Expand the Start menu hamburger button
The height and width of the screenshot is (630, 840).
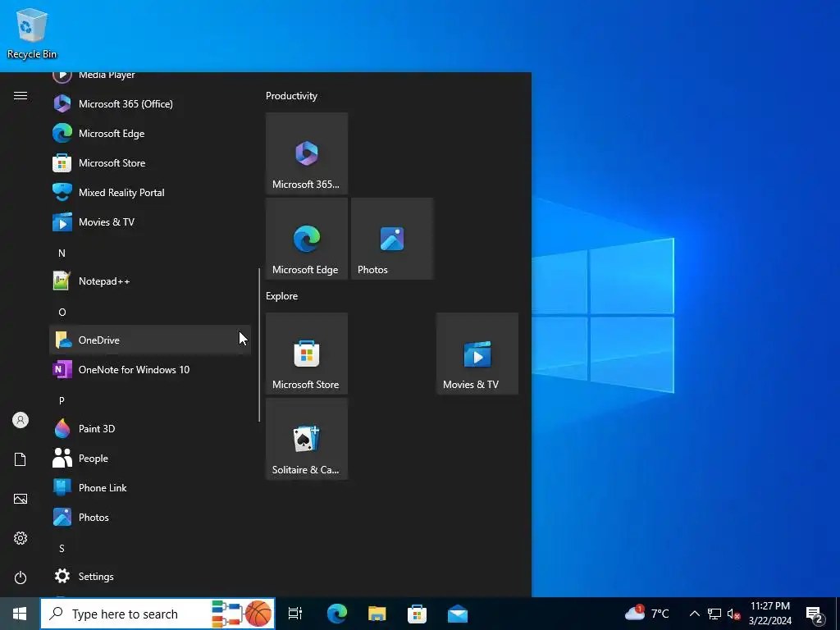point(21,96)
